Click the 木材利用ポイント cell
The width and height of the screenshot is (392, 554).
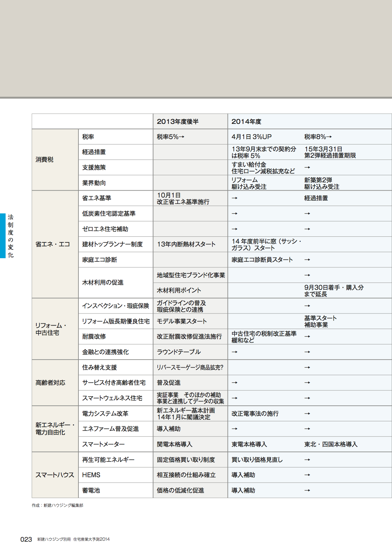click(x=179, y=290)
